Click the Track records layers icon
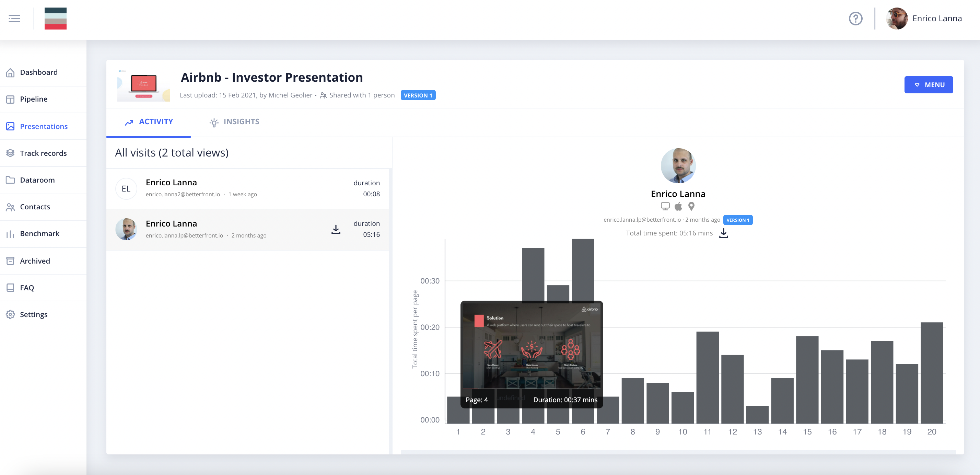980x475 pixels. [x=11, y=153]
